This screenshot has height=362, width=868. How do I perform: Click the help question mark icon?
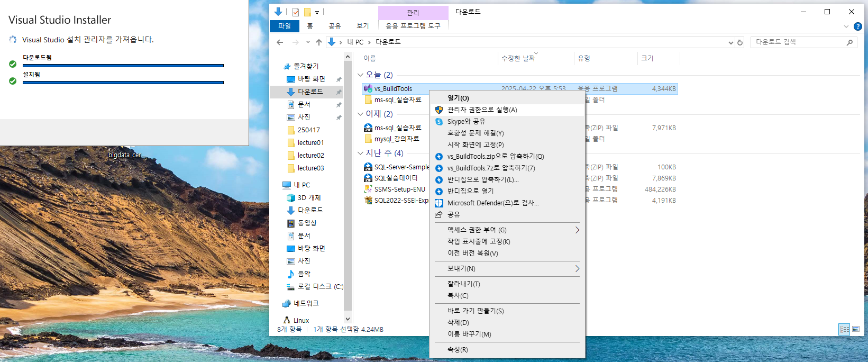(858, 26)
